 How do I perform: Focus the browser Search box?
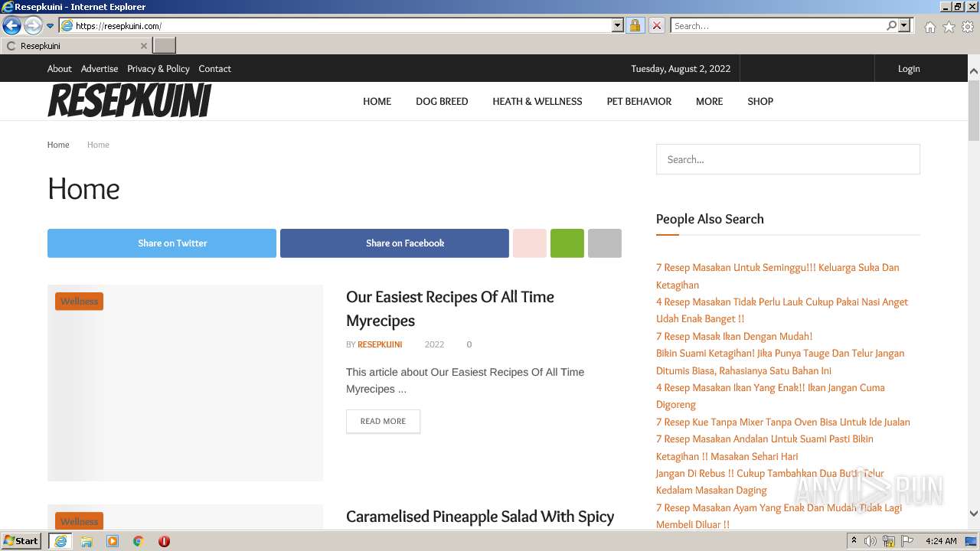click(x=778, y=26)
